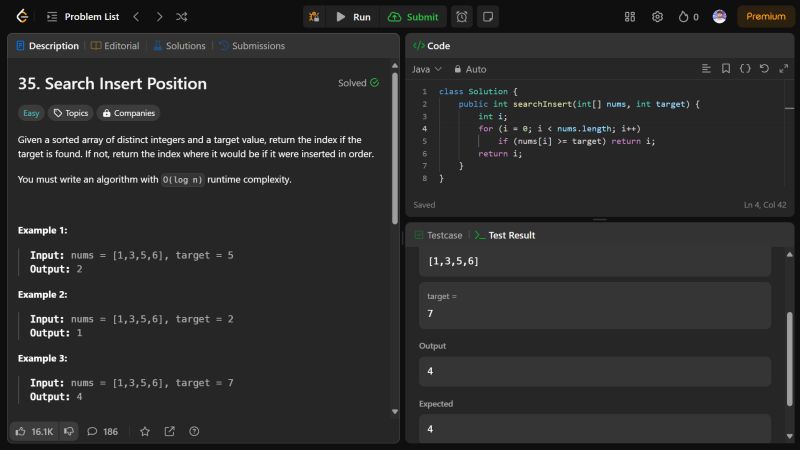Click the streak flame counter
This screenshot has width=800, height=450.
(x=688, y=17)
